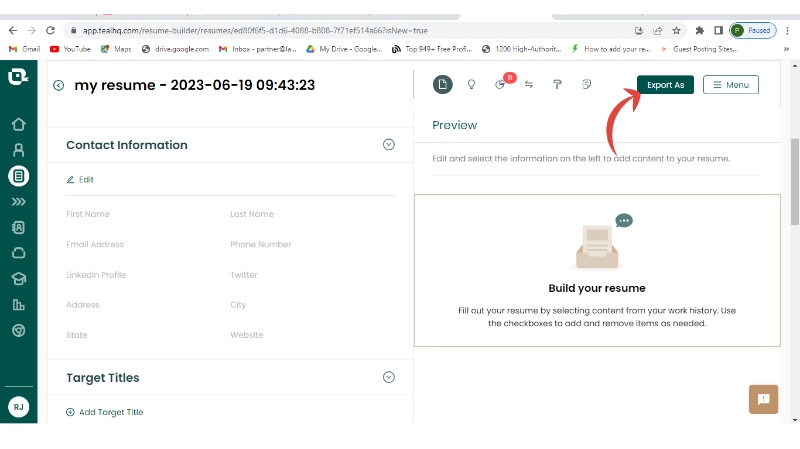Collapse the Target Titles section
This screenshot has height=449, width=800.
pos(389,377)
